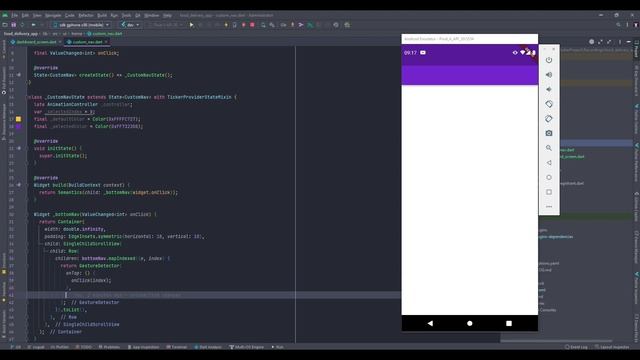Switch to dashboard_screen.dart editor tab

pyautogui.click(x=36, y=42)
